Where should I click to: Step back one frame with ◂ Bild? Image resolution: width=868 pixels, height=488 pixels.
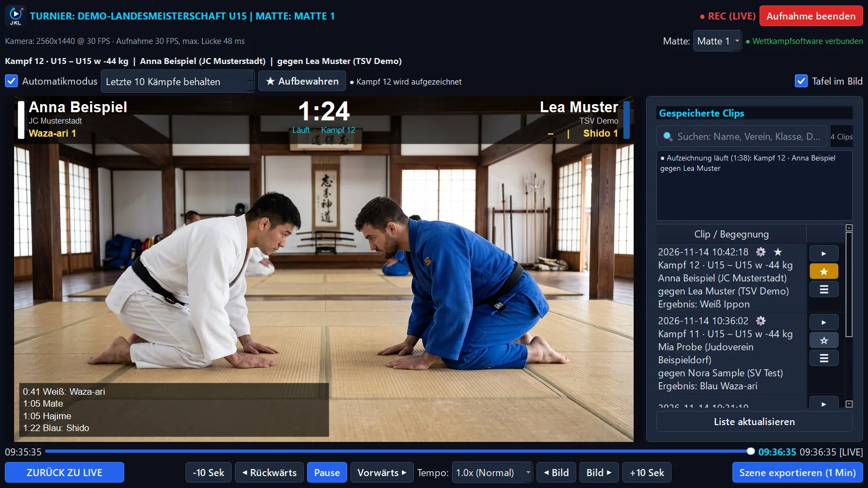(x=556, y=472)
